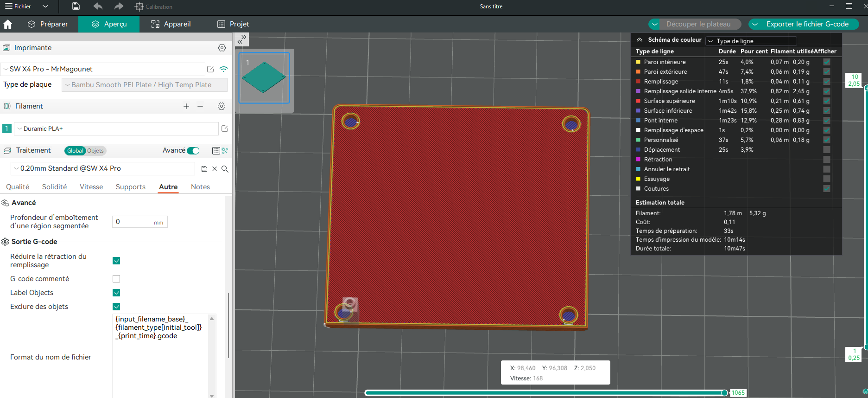Screen dimensions: 868x398
Task: Expand the dropdown arrow next to Fichier
Action: click(x=45, y=6)
